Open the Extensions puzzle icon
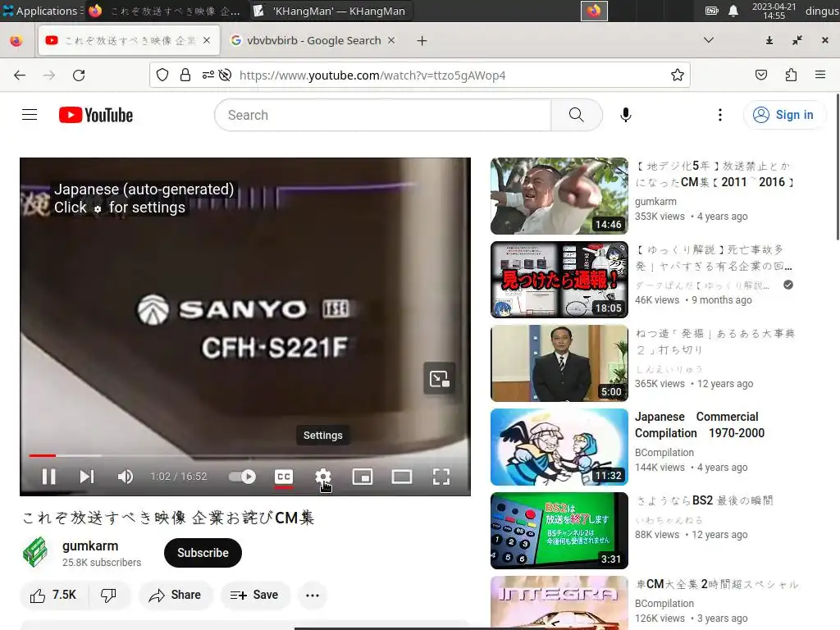The height and width of the screenshot is (630, 840). 791,75
